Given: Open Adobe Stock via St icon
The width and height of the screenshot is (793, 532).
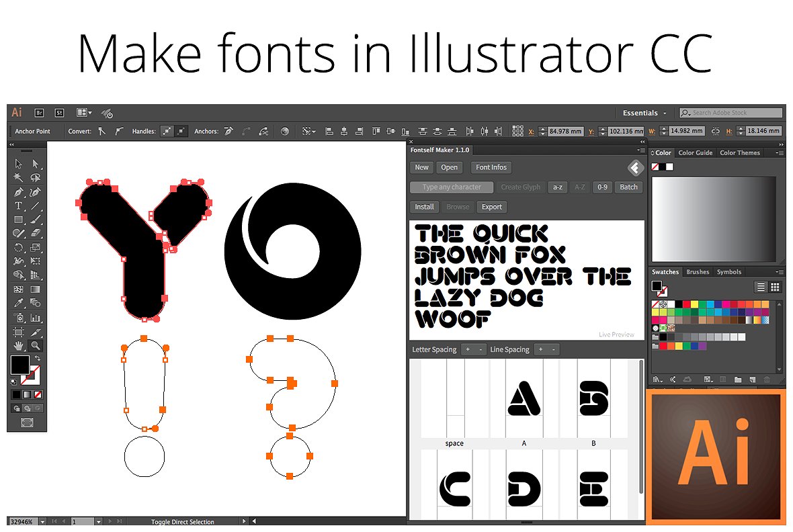Looking at the screenshot, I should (x=59, y=113).
